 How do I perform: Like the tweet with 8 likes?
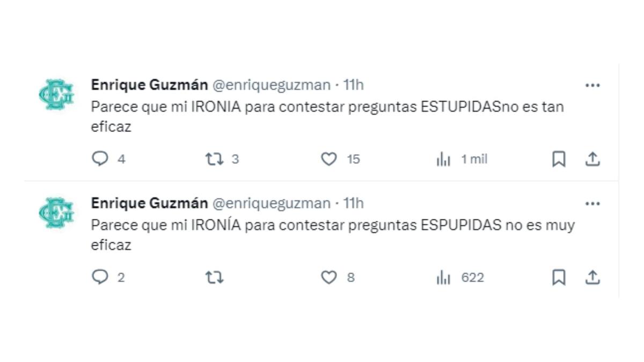(x=328, y=277)
